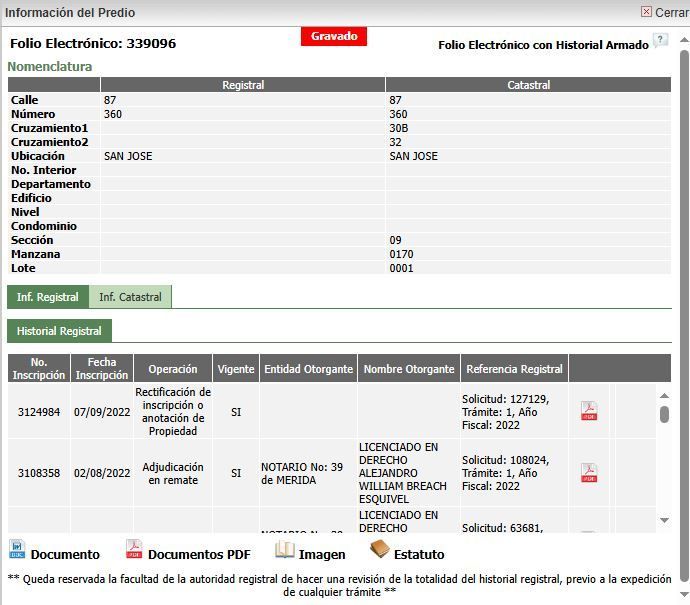The width and height of the screenshot is (690, 605).
Task: Open the Documentos PDF link label
Action: 199,554
